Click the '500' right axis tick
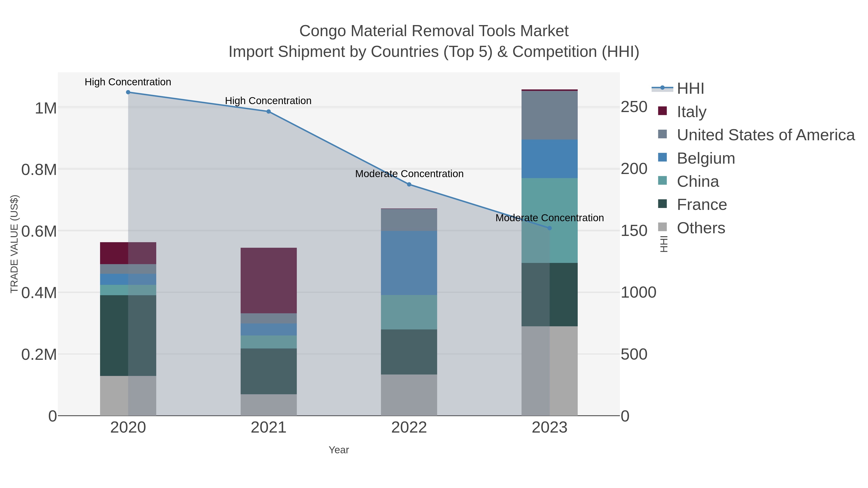Viewport: 868px width, 488px height. 634,354
